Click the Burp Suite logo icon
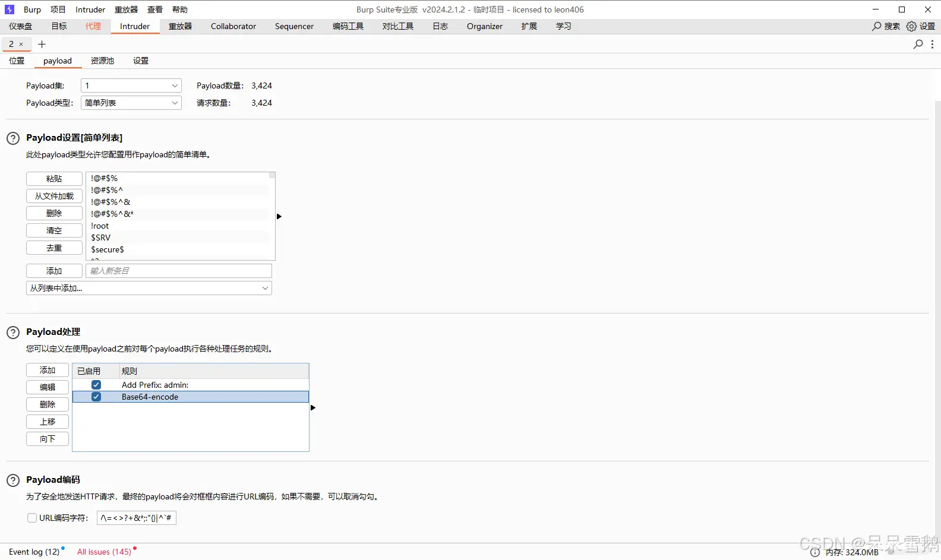The height and width of the screenshot is (560, 941). pyautogui.click(x=9, y=10)
